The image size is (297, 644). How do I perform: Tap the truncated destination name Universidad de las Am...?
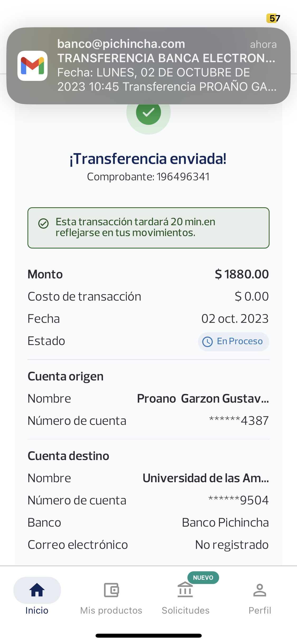tap(206, 478)
